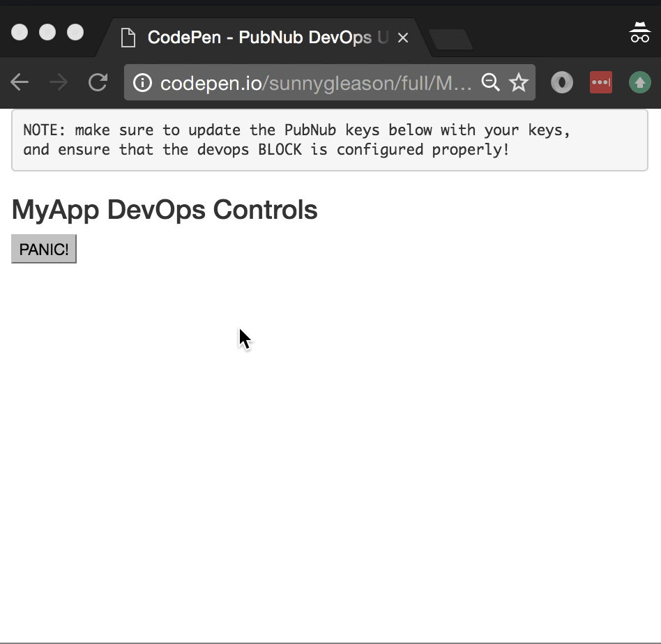This screenshot has width=661, height=644.
Task: Maximize the browser window
Action: 75,32
